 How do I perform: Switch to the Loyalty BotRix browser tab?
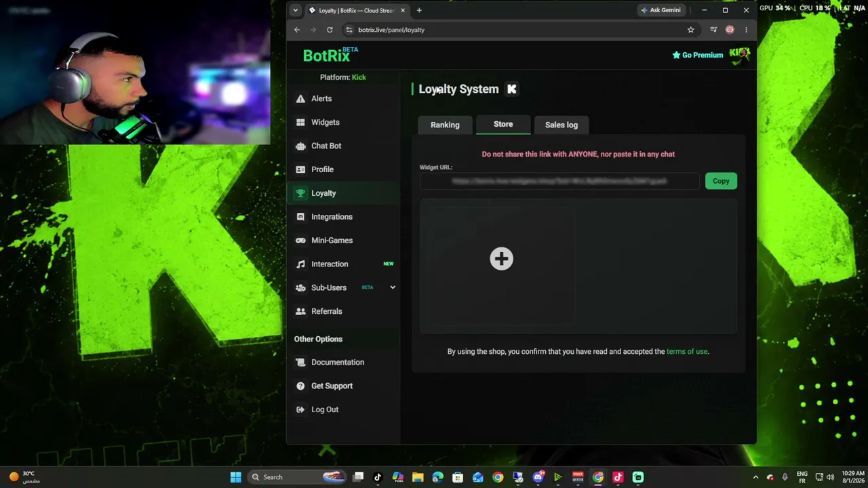(x=357, y=10)
